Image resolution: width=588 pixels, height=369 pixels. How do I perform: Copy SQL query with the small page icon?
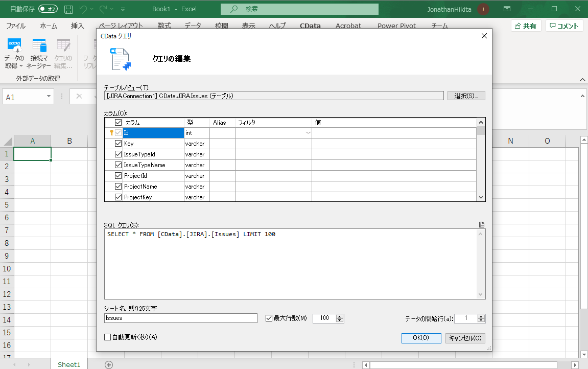[482, 225]
